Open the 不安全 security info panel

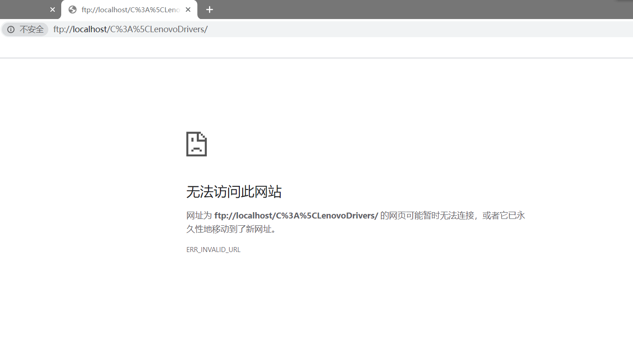(24, 29)
